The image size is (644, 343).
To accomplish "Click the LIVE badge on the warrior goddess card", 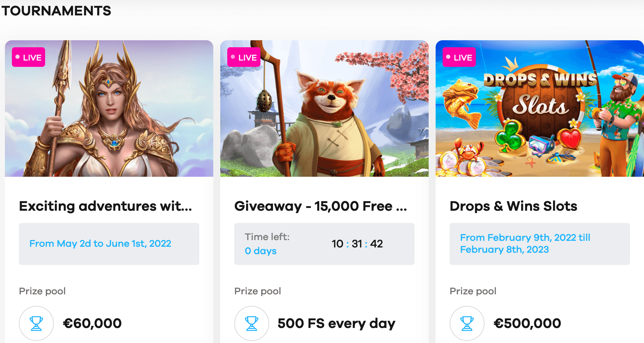I will point(29,57).
